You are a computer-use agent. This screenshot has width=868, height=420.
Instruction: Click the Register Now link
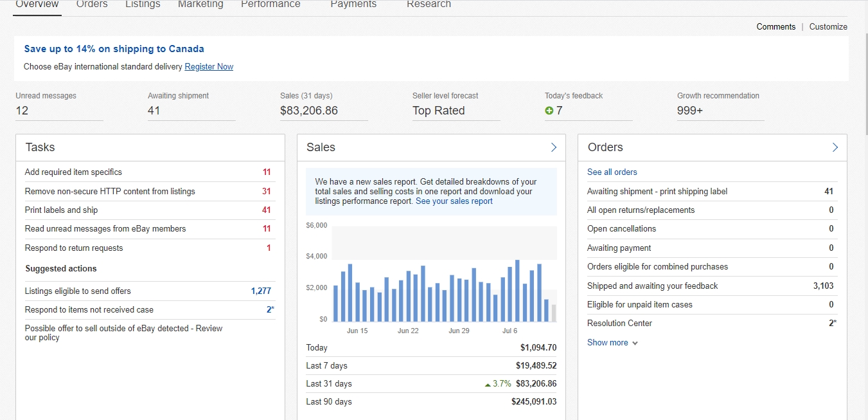click(209, 67)
